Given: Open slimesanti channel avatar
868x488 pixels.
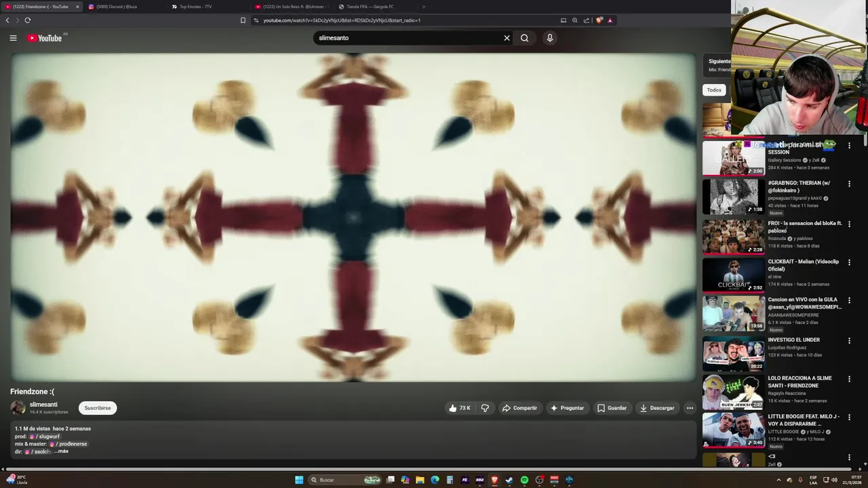Looking at the screenshot, I should point(18,408).
